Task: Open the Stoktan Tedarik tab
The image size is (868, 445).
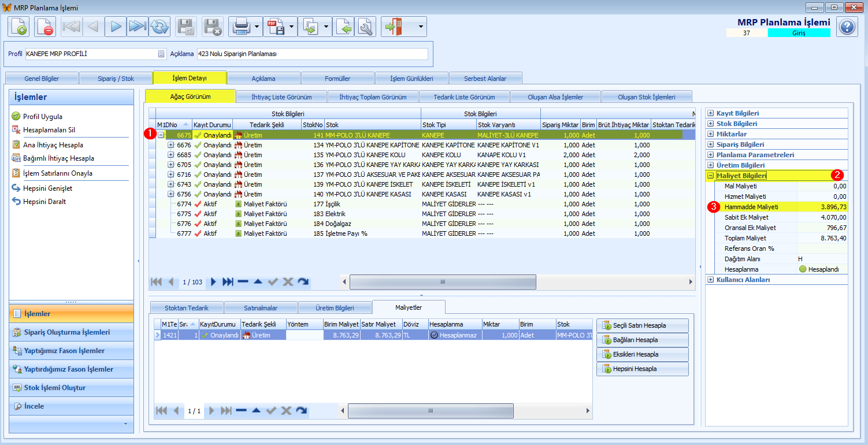Action: (x=187, y=308)
